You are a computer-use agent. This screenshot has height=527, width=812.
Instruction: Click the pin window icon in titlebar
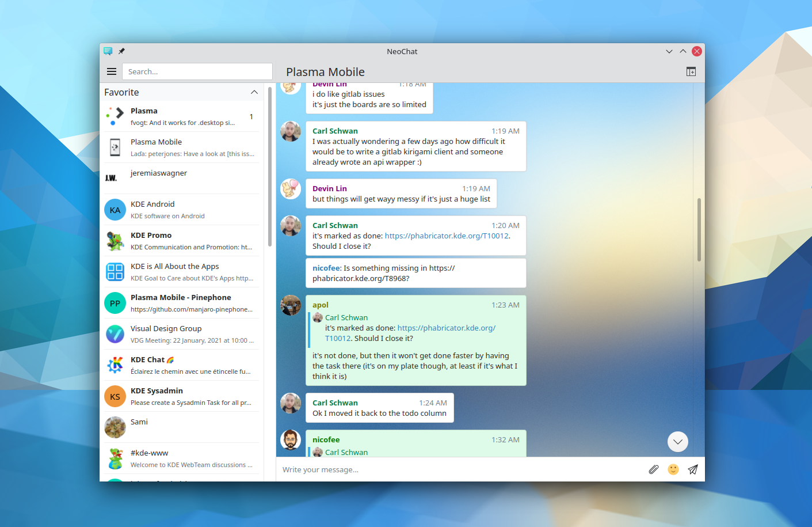121,51
